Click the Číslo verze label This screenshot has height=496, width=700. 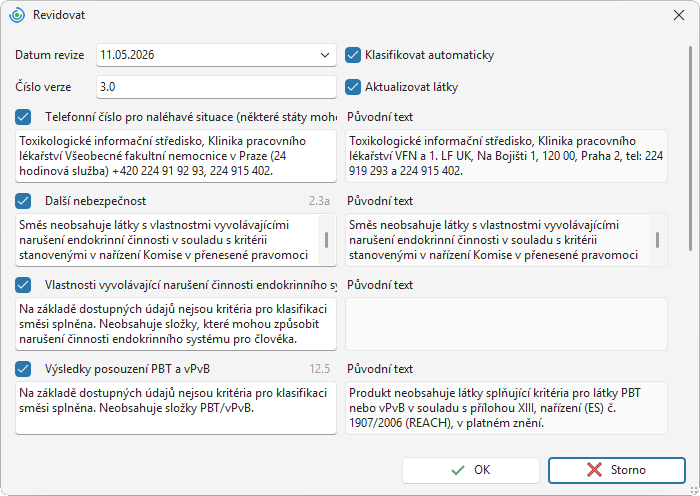(43, 87)
